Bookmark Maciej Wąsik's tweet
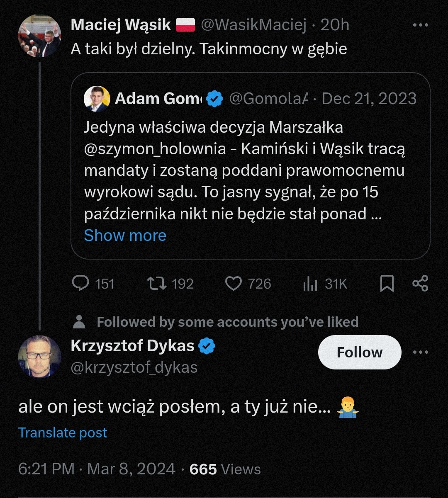The width and height of the screenshot is (448, 498). point(387,284)
